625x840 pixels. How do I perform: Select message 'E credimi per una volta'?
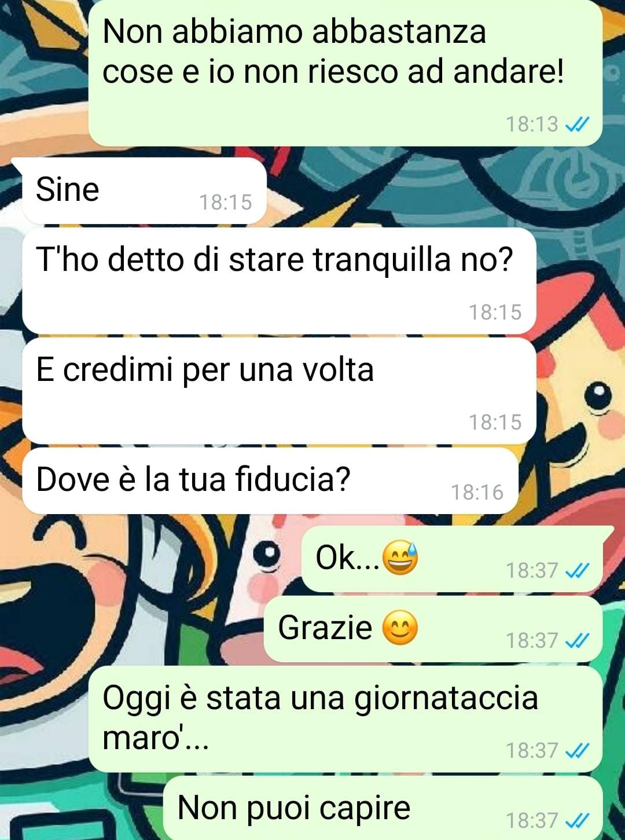tap(279, 391)
